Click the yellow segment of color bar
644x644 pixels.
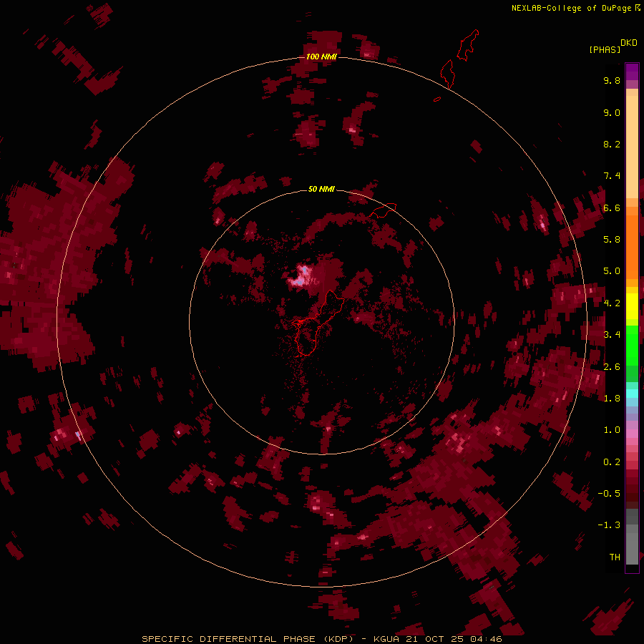632,306
